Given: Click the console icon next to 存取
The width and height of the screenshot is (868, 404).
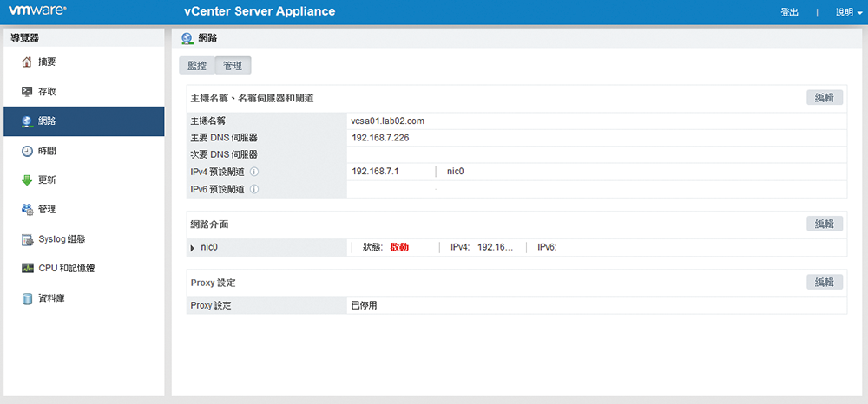Looking at the screenshot, I should [27, 92].
